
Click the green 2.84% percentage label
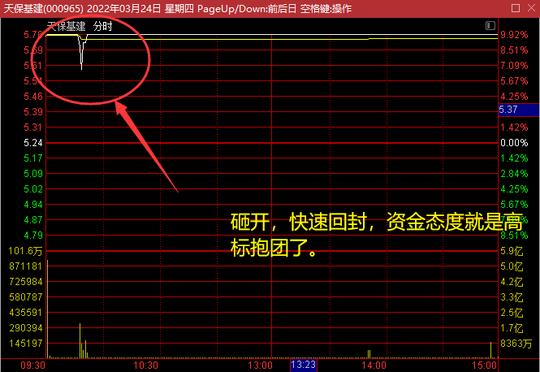click(x=514, y=174)
